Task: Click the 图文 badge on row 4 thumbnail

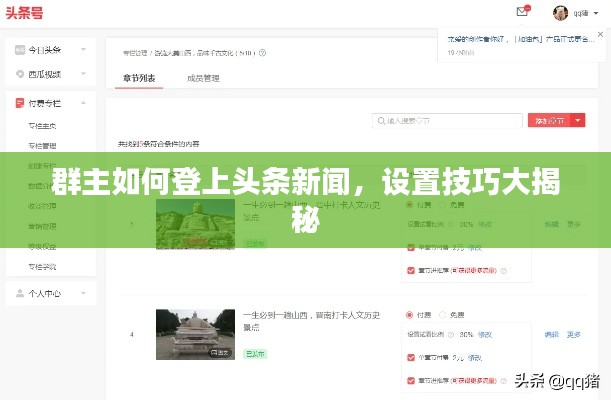Action: point(220,352)
